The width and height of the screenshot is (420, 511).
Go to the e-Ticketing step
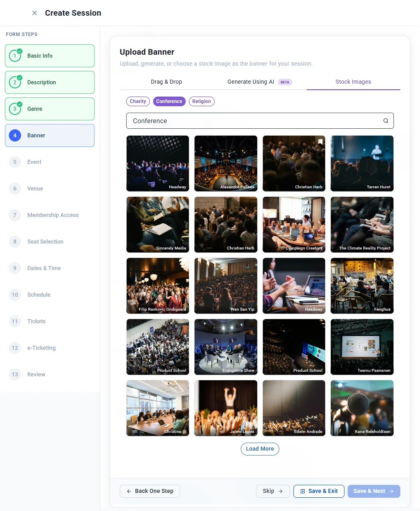pyautogui.click(x=50, y=348)
